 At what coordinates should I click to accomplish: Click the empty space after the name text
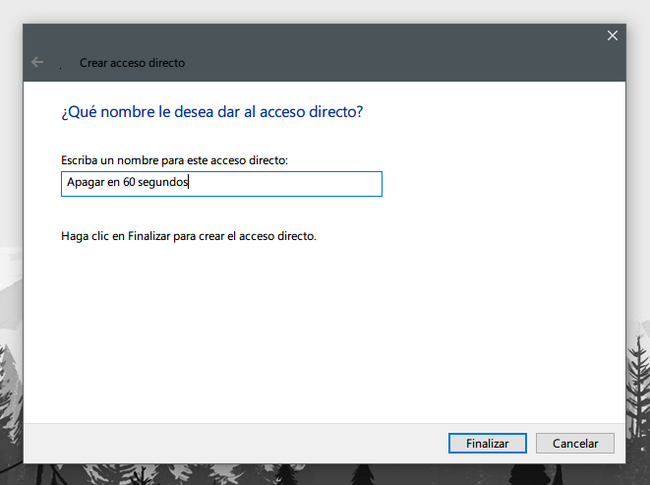pos(290,184)
